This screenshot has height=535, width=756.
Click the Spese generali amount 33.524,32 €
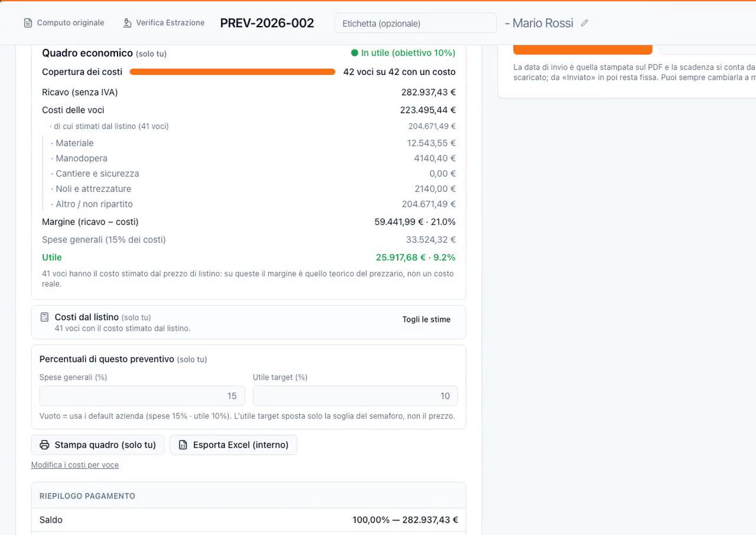(x=431, y=240)
